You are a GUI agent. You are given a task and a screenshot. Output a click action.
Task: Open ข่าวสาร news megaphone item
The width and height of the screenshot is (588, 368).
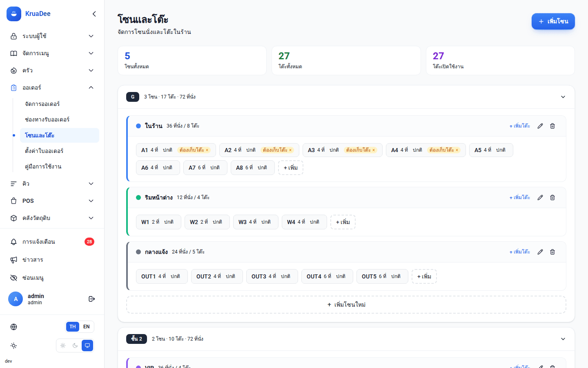coord(52,260)
